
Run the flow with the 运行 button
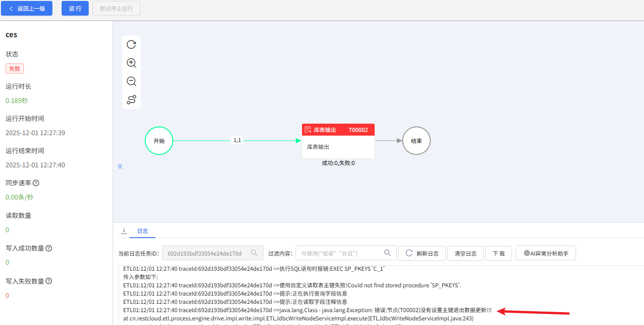(75, 8)
